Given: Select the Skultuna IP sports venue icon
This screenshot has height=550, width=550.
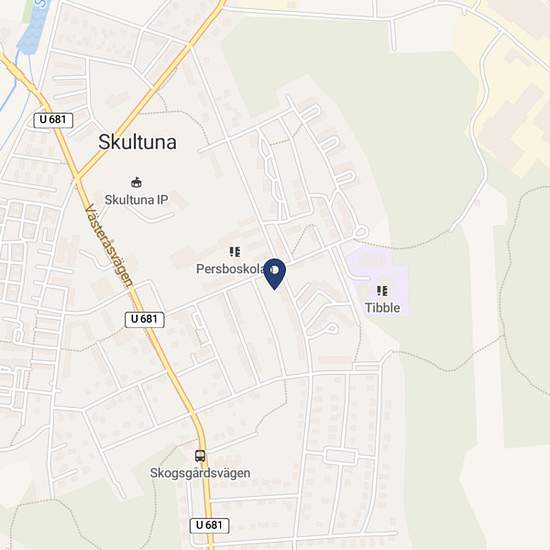Looking at the screenshot, I should point(136,182).
